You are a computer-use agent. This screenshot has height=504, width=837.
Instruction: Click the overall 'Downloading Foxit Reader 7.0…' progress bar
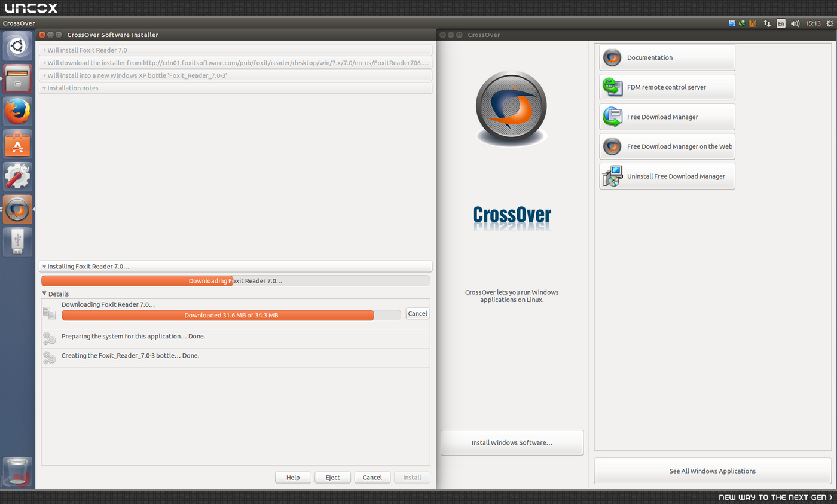point(236,281)
